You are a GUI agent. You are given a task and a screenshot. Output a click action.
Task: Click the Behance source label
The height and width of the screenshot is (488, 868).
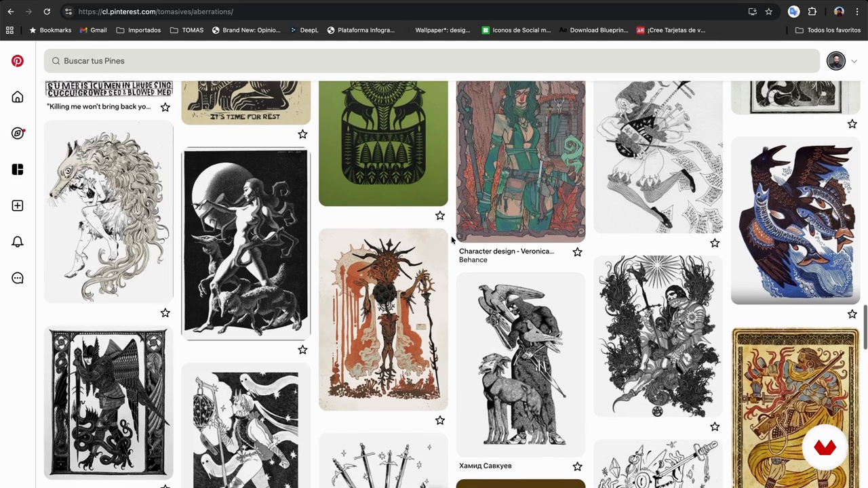point(473,260)
